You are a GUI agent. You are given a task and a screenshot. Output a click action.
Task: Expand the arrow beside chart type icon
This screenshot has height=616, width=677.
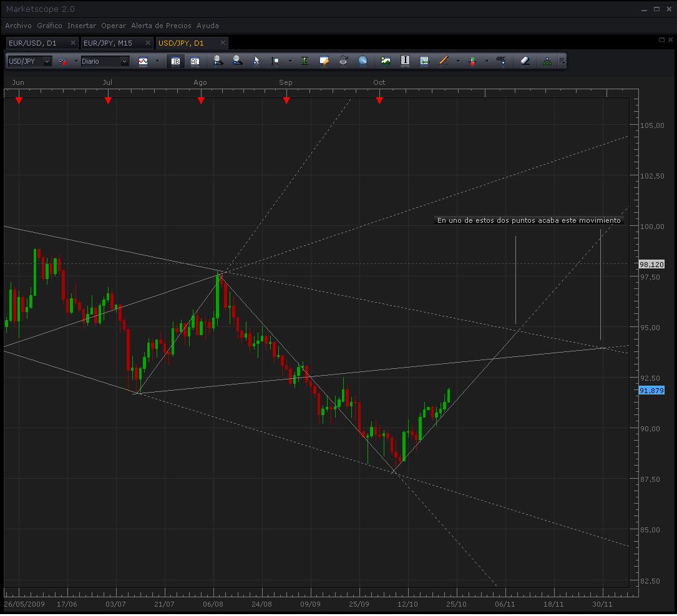(x=157, y=61)
